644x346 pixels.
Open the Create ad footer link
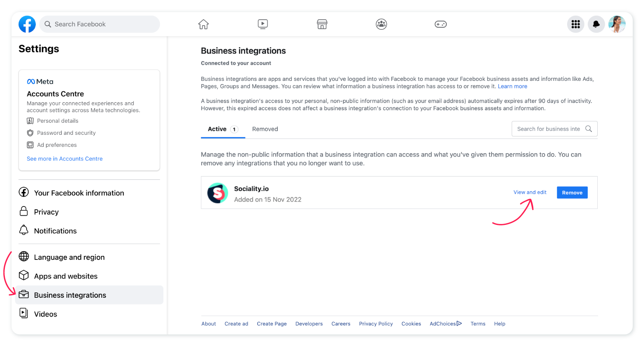coord(236,323)
